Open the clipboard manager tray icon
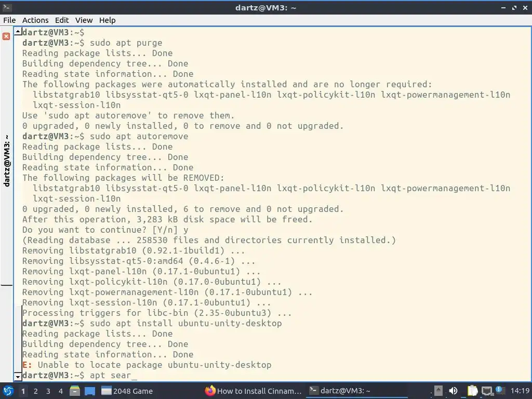The height and width of the screenshot is (399, 532). pyautogui.click(x=472, y=391)
